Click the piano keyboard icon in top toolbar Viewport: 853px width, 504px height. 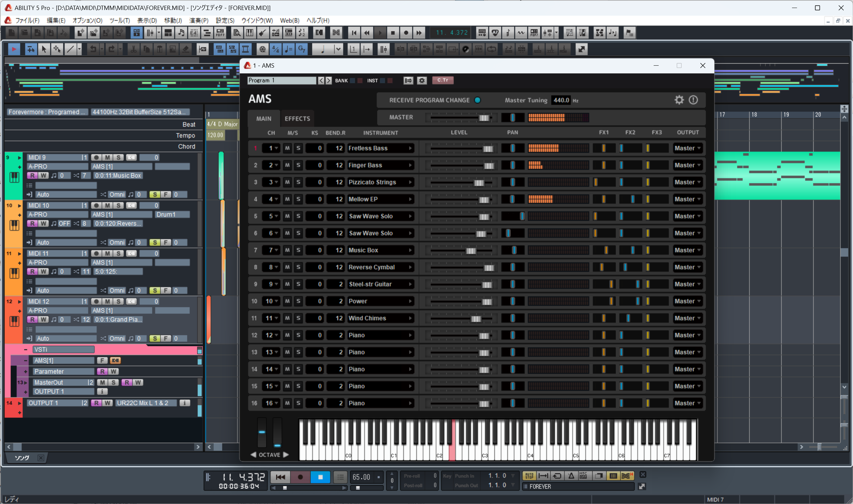[250, 33]
